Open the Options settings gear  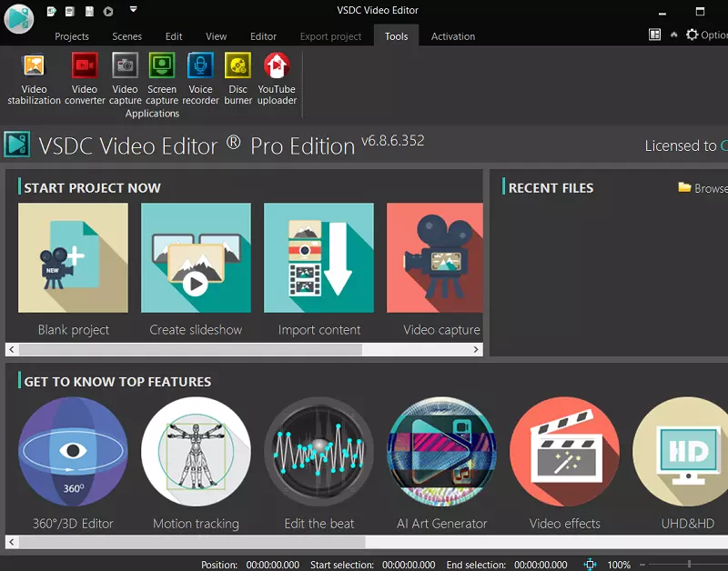click(693, 35)
